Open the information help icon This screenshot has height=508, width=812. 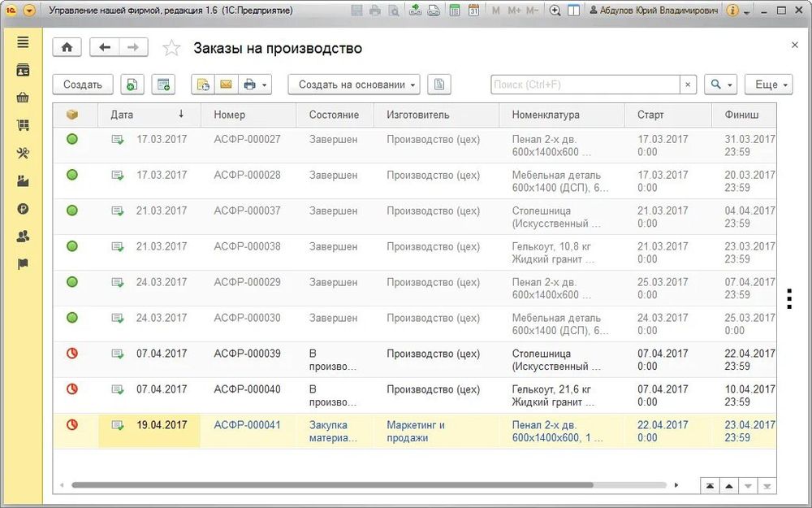coord(732,11)
